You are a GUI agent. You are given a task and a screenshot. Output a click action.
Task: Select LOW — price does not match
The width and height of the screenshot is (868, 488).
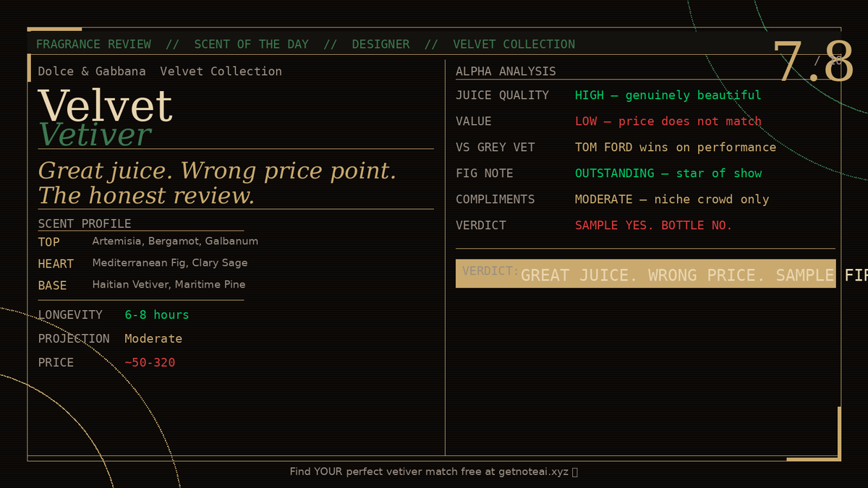pyautogui.click(x=668, y=121)
